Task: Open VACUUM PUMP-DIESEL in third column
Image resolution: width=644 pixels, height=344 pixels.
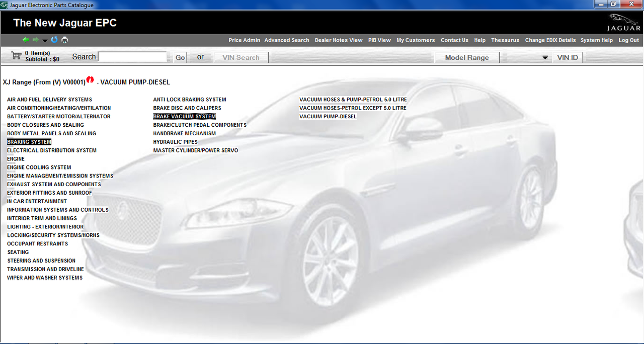Action: point(328,117)
